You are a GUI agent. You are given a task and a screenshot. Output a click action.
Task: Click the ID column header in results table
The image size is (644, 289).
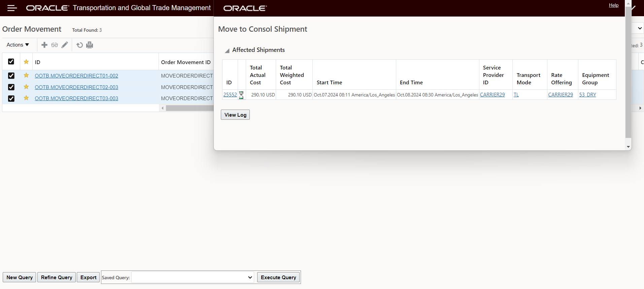37,62
